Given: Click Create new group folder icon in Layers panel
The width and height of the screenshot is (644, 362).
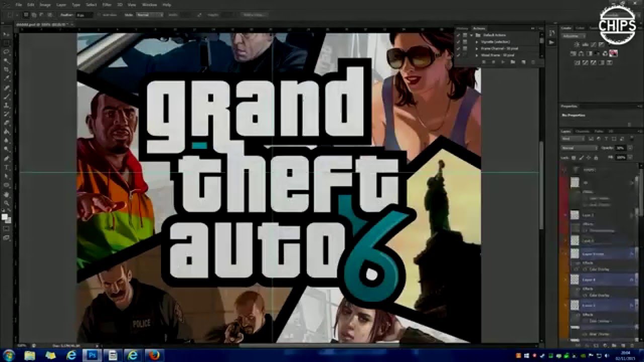Looking at the screenshot, I should (x=614, y=345).
